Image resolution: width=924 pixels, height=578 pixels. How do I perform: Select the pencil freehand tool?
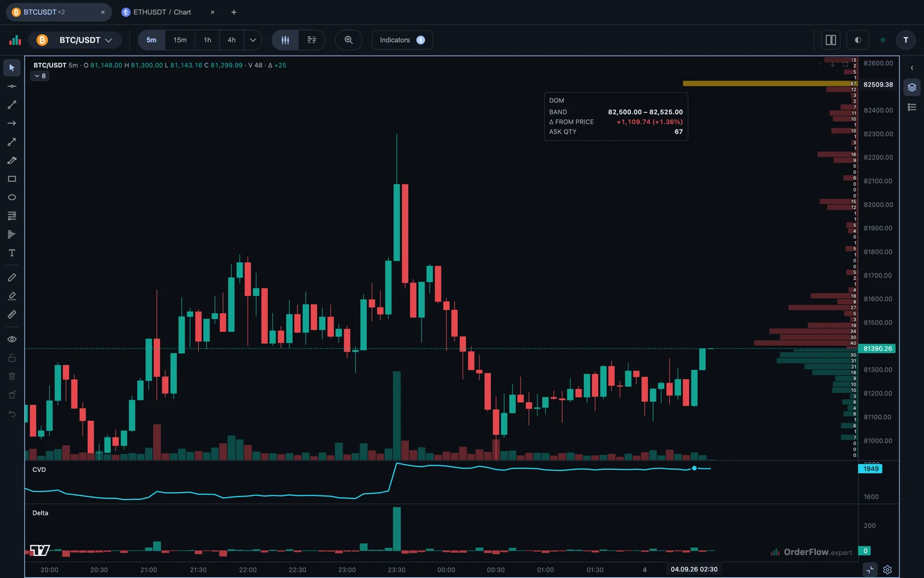[x=12, y=277]
